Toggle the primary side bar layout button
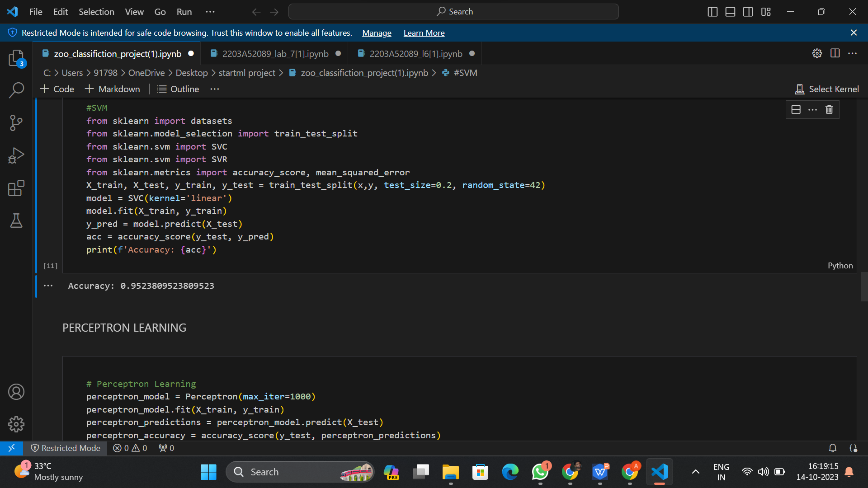The width and height of the screenshot is (868, 488). pyautogui.click(x=712, y=12)
